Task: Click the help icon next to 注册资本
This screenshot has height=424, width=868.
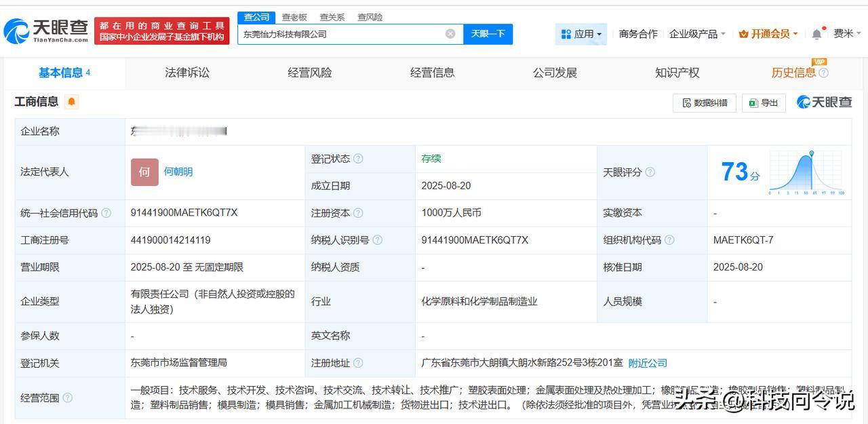Action: 358,213
